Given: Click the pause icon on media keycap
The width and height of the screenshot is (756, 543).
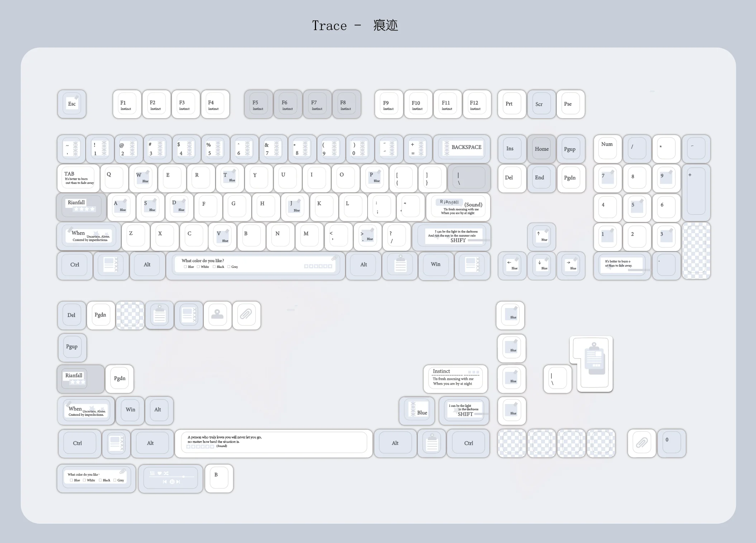Looking at the screenshot, I should pos(172,482).
